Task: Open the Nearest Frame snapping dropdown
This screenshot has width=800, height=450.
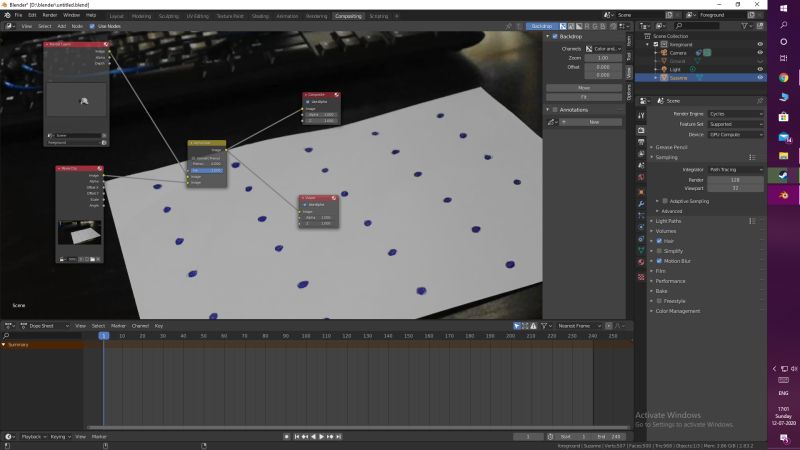Action: click(578, 326)
